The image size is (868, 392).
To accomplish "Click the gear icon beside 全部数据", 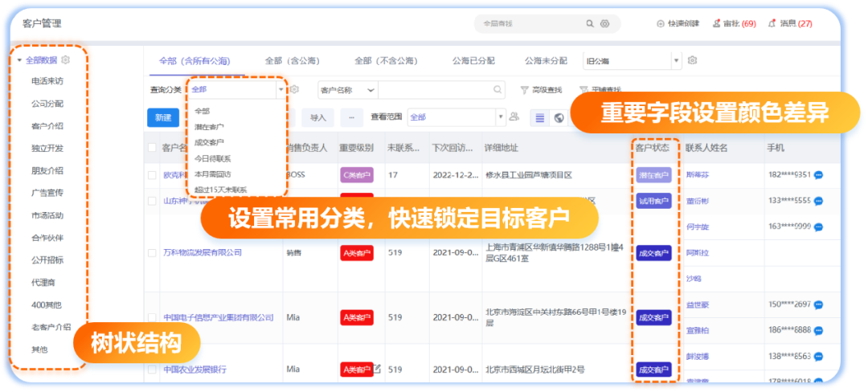I will point(66,59).
